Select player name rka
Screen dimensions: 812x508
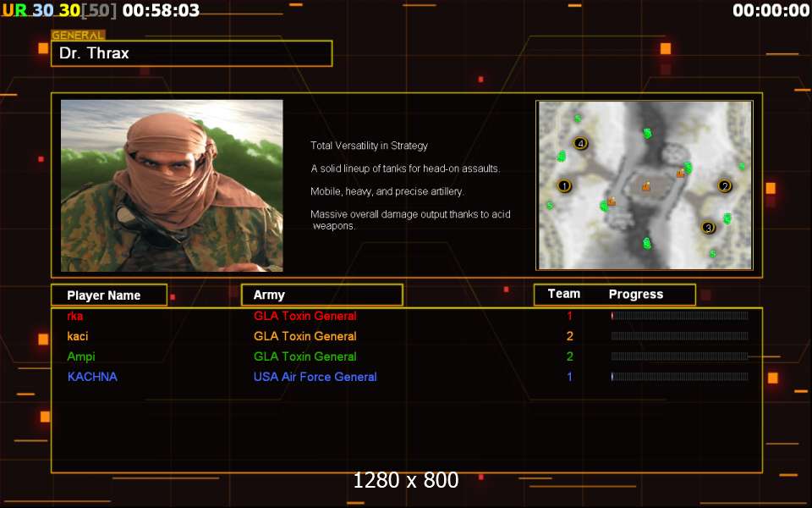[x=75, y=316]
